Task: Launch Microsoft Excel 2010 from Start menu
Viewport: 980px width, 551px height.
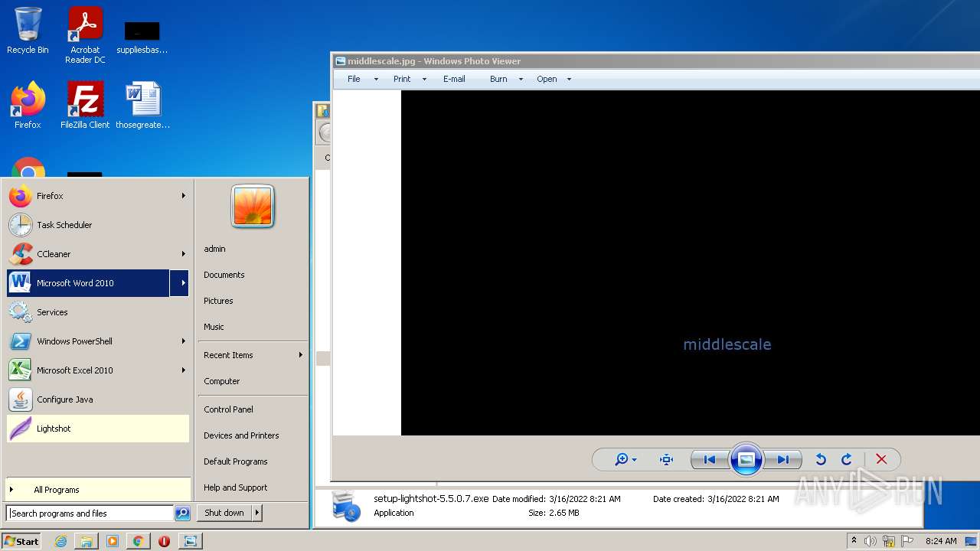Action: 98,370
